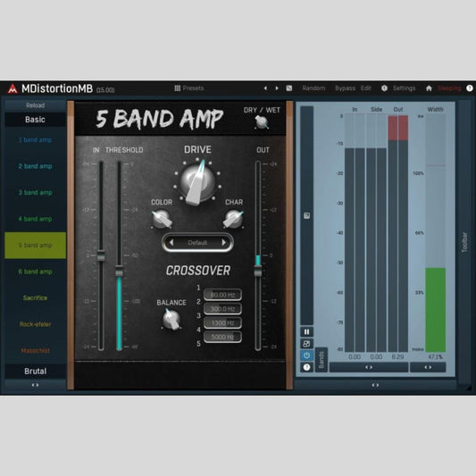Open the Presets grid icon
The height and width of the screenshot is (476, 476).
click(178, 88)
